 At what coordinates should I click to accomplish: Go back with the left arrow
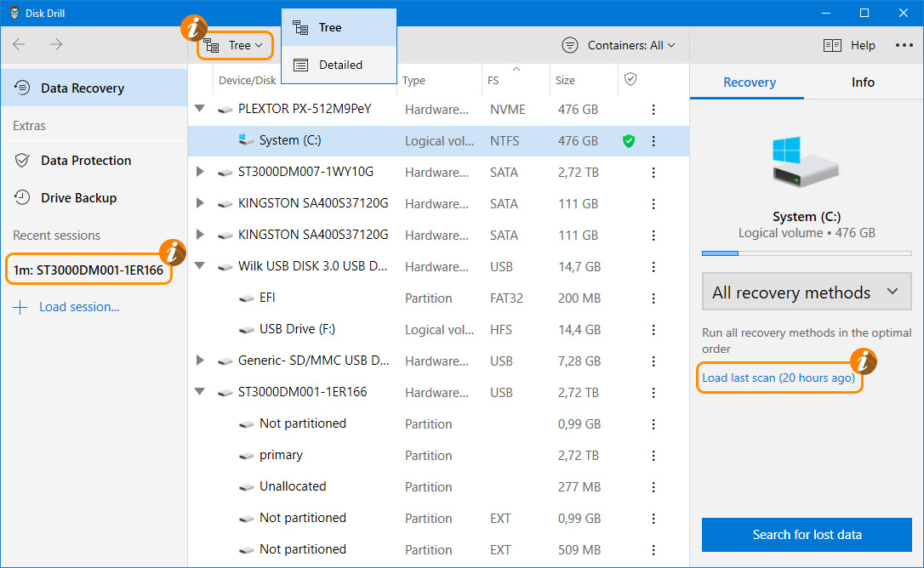pyautogui.click(x=19, y=45)
